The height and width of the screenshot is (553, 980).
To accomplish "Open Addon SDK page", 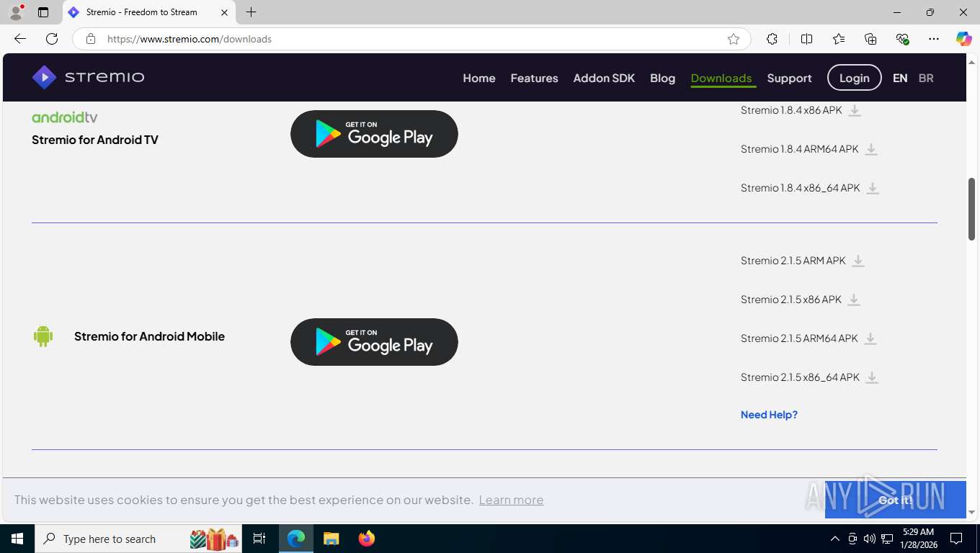I will coord(604,78).
